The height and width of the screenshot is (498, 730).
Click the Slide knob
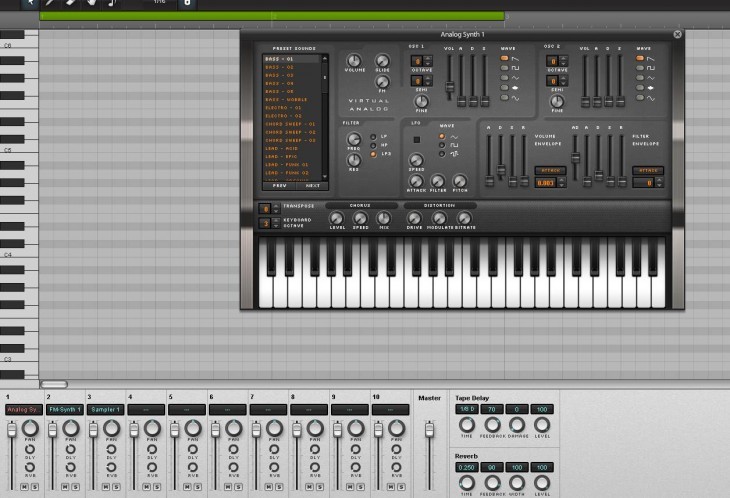pyautogui.click(x=382, y=61)
